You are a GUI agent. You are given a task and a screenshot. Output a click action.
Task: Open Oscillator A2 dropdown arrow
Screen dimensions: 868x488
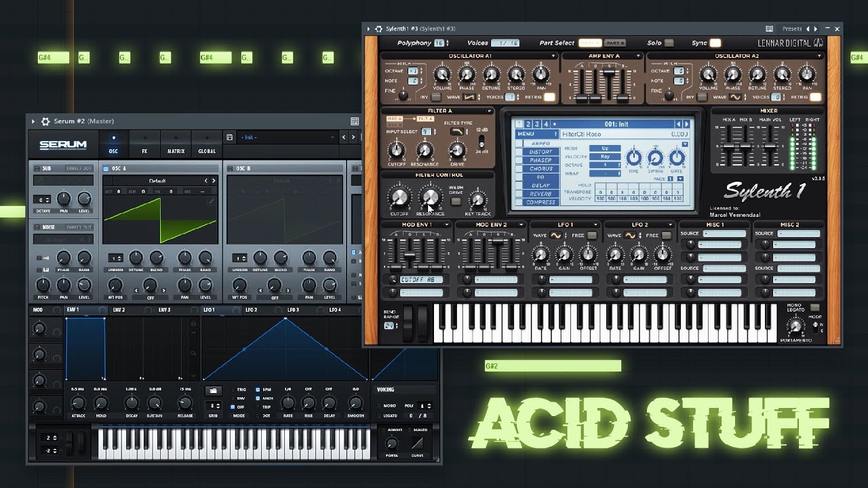pos(821,56)
